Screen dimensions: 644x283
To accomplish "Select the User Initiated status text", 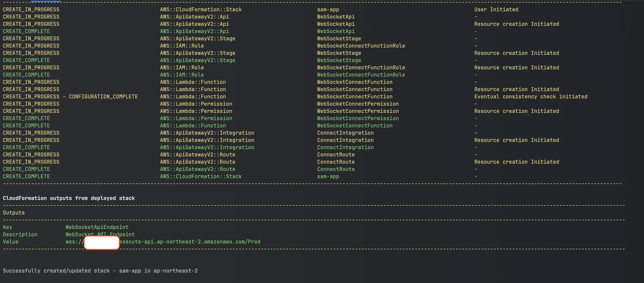I will click(496, 9).
